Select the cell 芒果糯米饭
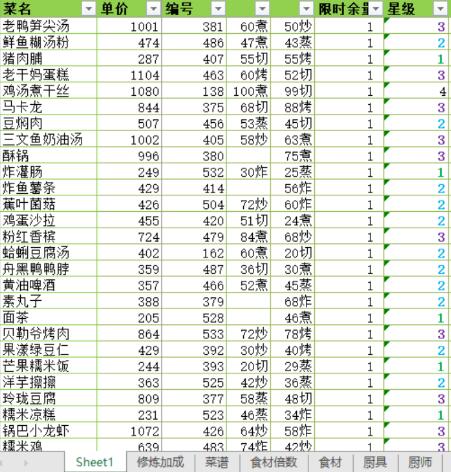The height and width of the screenshot is (472, 451). [x=48, y=366]
